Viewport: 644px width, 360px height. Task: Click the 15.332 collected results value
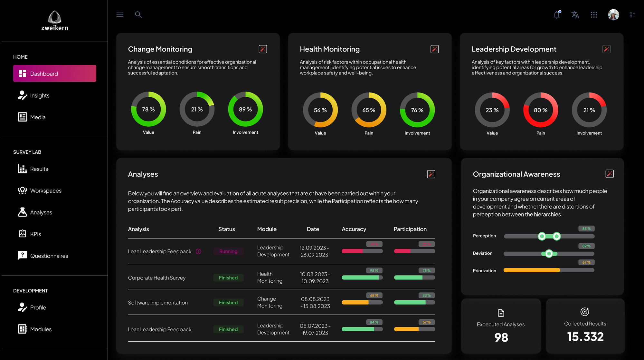click(x=585, y=337)
